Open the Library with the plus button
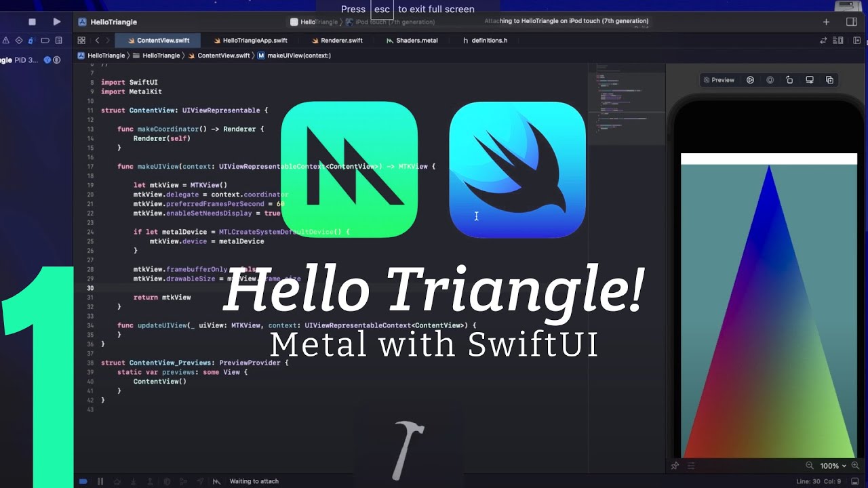The width and height of the screenshot is (868, 488). [826, 22]
